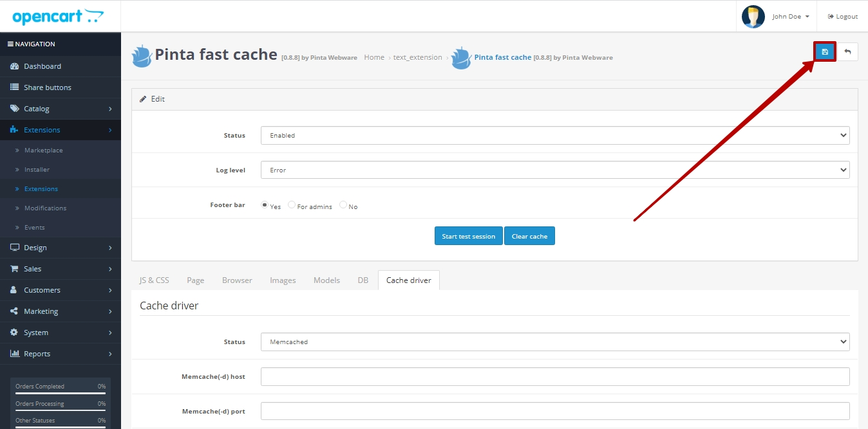Screen dimensions: 868x429
Task: Select the Cache driver tab
Action: (x=409, y=280)
